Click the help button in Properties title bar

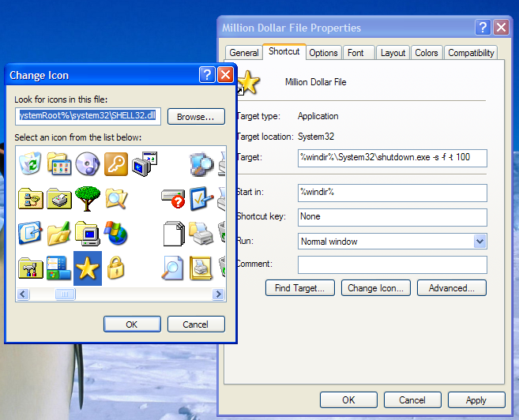[483, 27]
